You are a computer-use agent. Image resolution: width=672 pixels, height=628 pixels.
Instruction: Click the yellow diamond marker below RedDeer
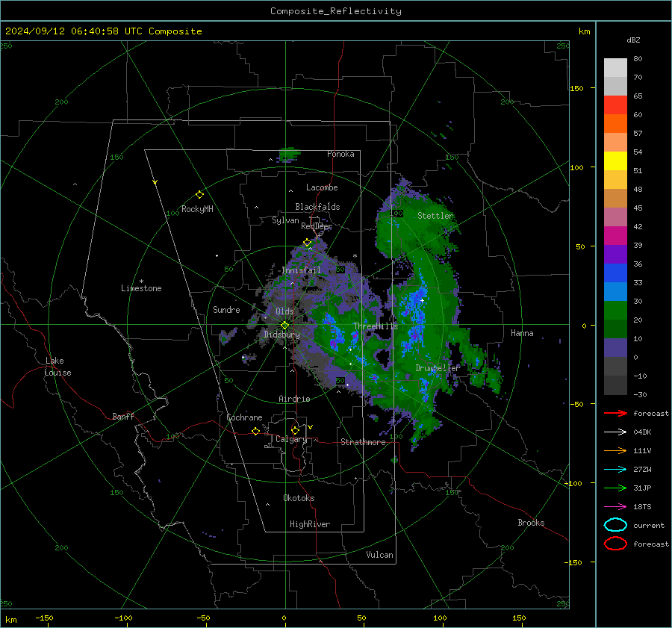(307, 243)
